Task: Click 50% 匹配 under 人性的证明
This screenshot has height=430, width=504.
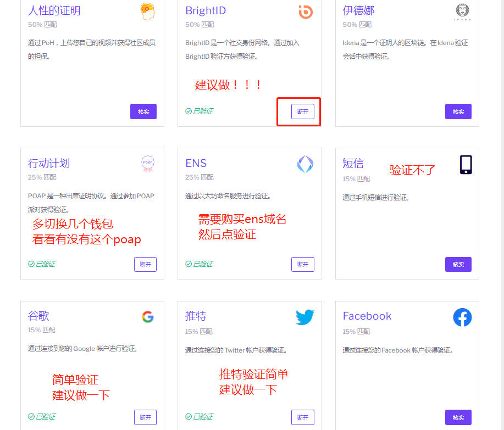Action: [x=42, y=24]
